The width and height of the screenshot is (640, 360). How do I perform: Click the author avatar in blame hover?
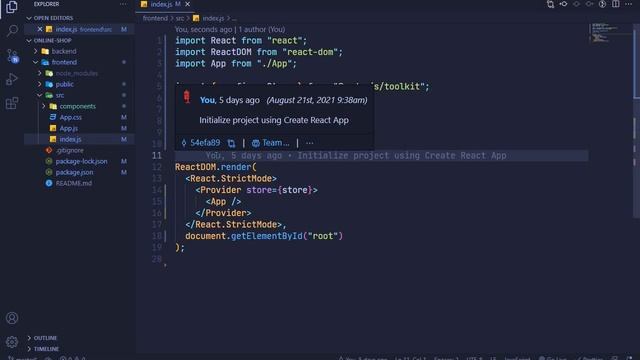click(x=187, y=96)
